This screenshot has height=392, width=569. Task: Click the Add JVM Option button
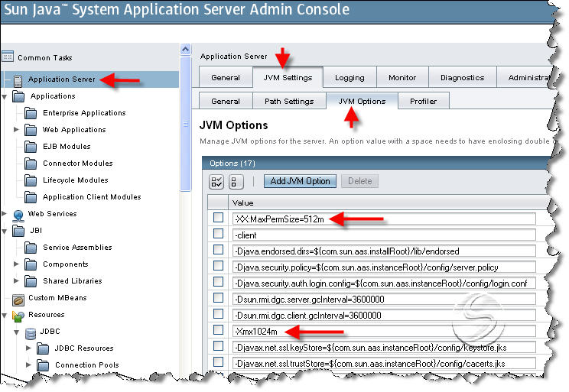click(300, 181)
